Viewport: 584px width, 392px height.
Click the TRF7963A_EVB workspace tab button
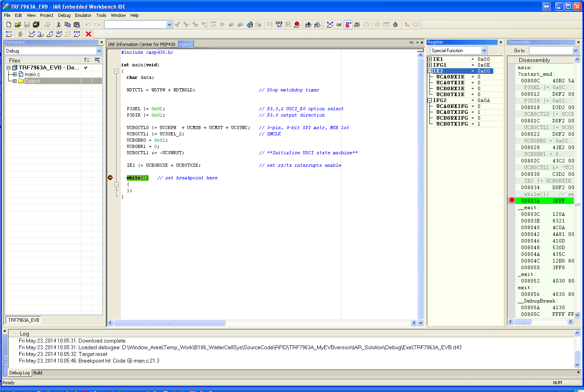pos(24,320)
